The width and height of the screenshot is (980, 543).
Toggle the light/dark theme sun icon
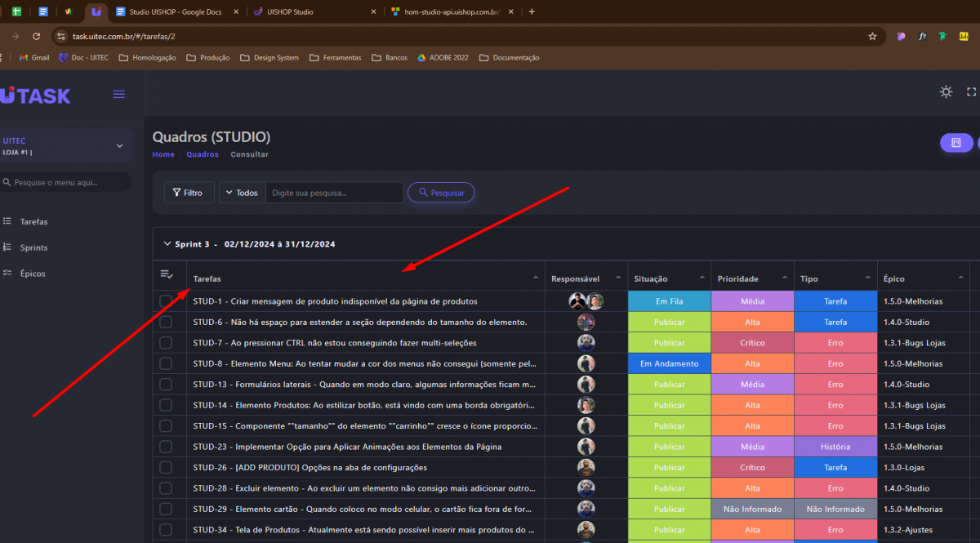[x=946, y=92]
